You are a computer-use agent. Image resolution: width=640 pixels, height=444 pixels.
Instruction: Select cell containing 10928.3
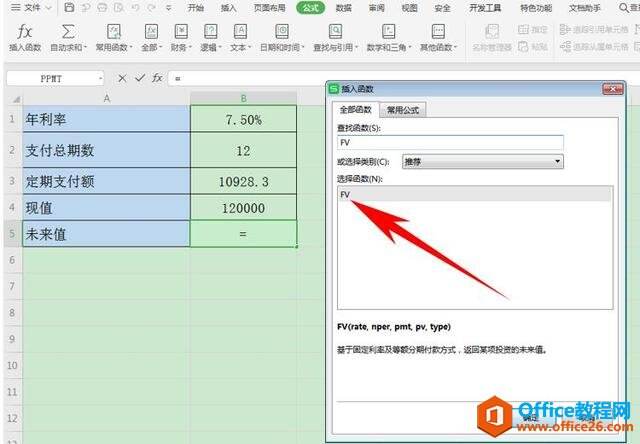click(x=243, y=181)
